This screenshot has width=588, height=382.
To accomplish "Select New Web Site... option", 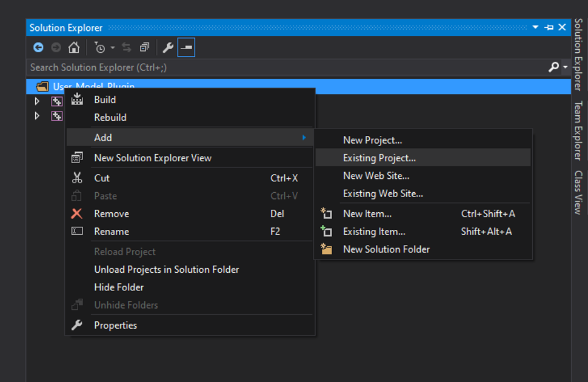I will tap(423, 176).
